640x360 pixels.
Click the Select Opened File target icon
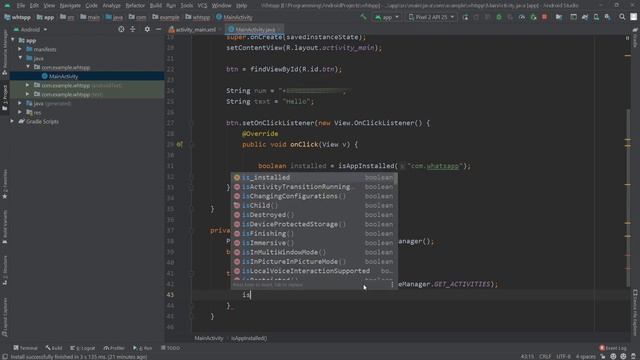[x=121, y=29]
